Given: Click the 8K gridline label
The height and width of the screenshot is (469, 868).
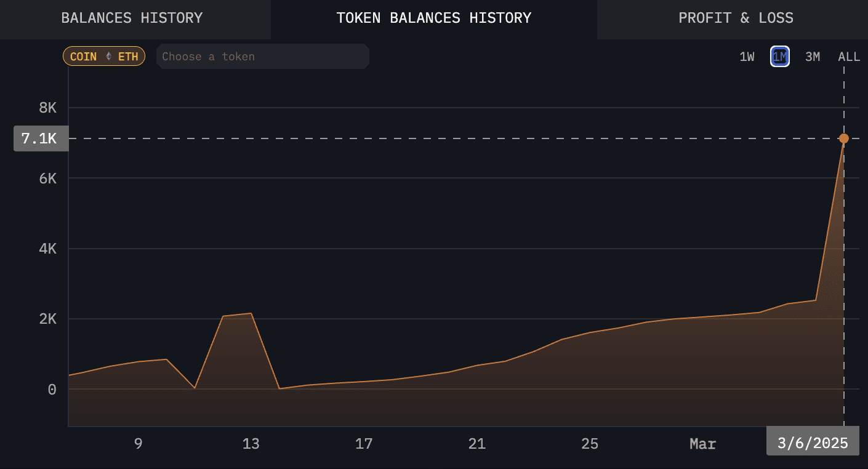Looking at the screenshot, I should [x=49, y=108].
